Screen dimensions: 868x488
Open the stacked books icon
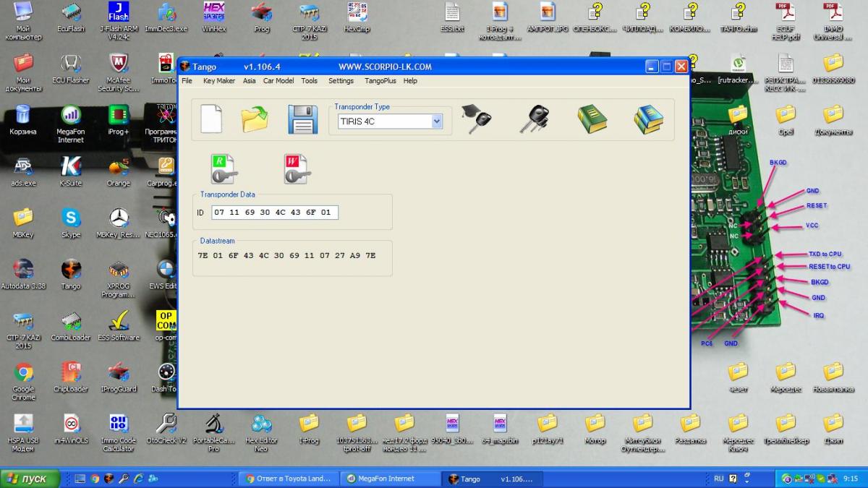[648, 119]
